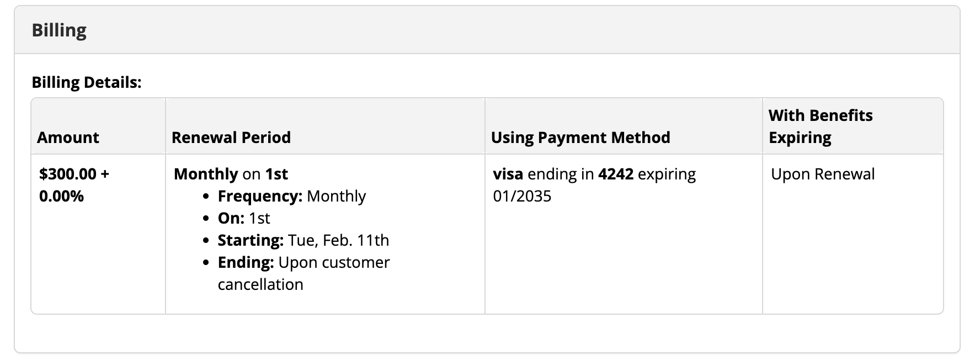
Task: Click the Frequency: Monthly list item
Action: point(292,196)
